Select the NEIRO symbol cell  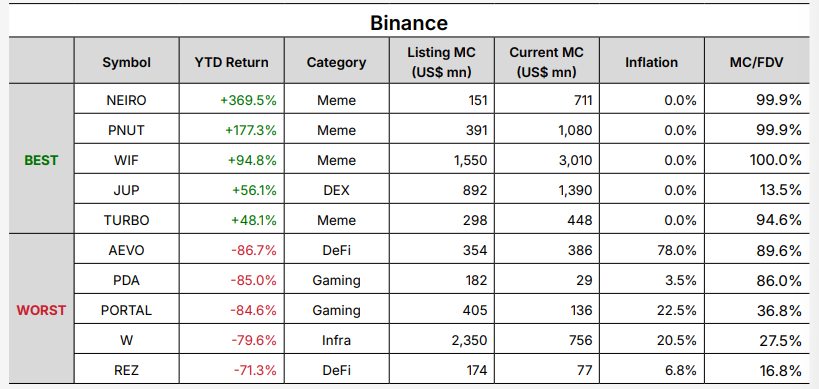127,100
